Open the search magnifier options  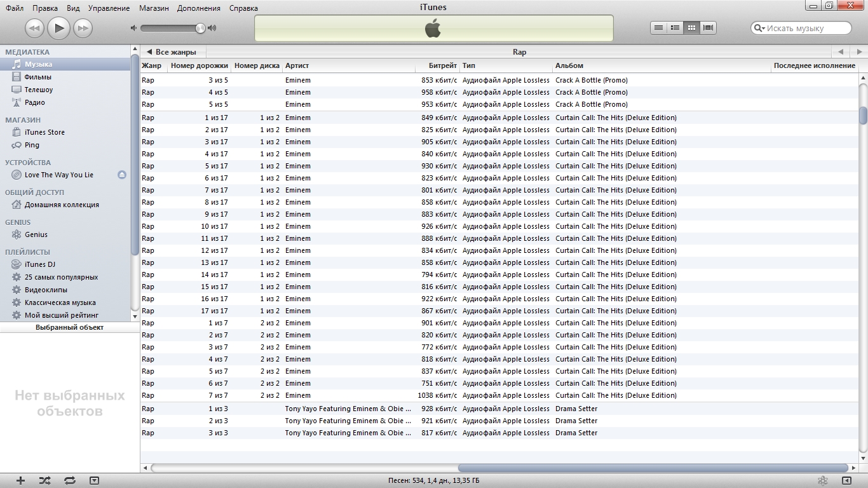click(x=759, y=28)
